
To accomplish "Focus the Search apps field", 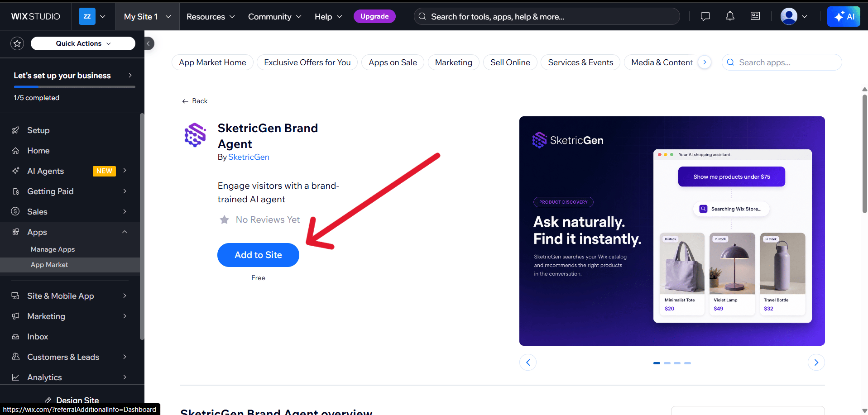I will coord(782,62).
